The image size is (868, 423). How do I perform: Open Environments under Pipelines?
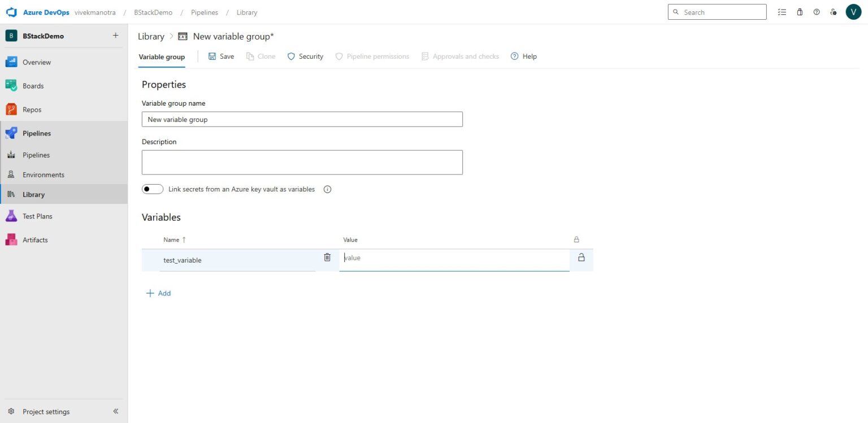tap(43, 175)
